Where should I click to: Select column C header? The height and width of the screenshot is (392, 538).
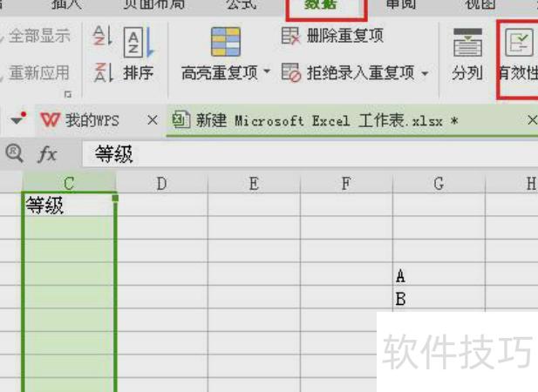click(x=69, y=183)
